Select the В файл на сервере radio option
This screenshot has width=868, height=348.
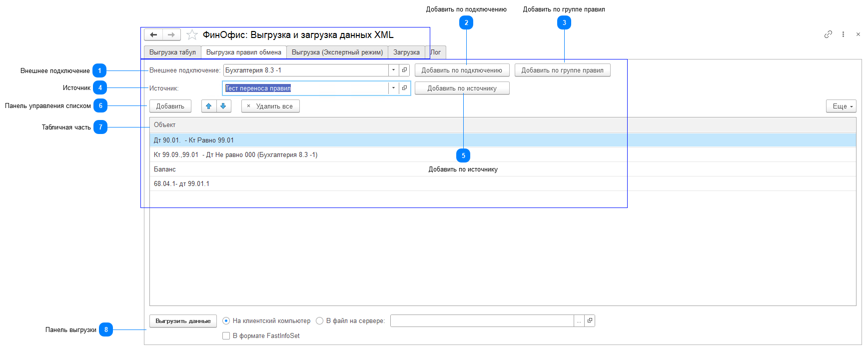tap(319, 321)
